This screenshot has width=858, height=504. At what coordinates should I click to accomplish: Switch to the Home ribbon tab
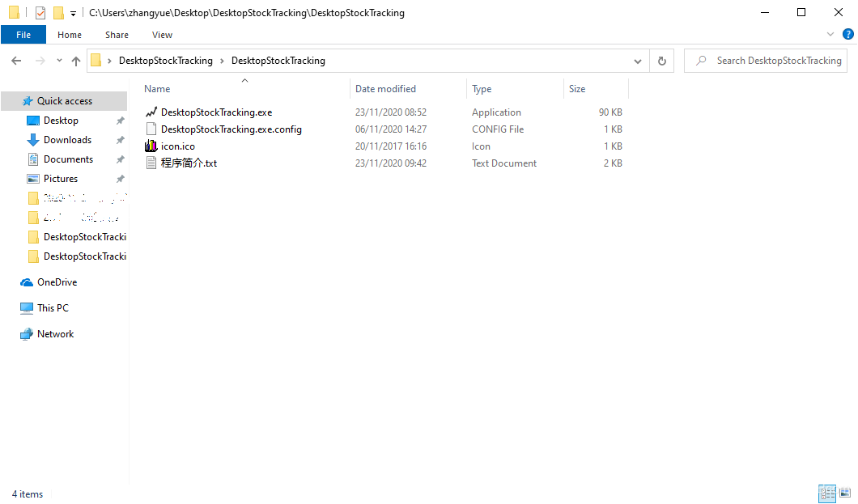click(70, 35)
